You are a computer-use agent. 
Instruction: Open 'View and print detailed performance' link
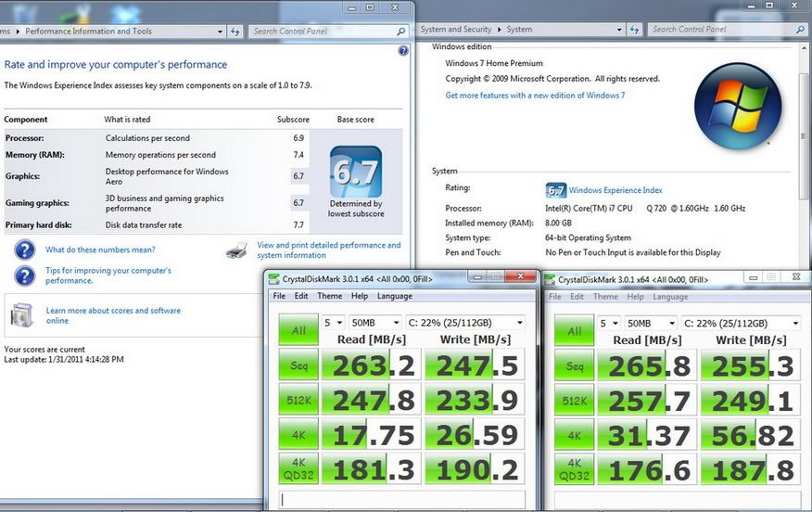pos(329,250)
